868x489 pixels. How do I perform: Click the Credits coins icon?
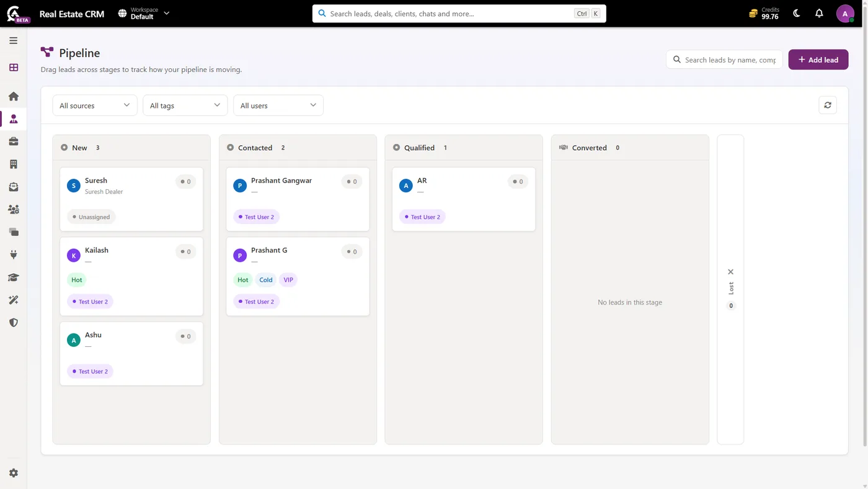[753, 14]
